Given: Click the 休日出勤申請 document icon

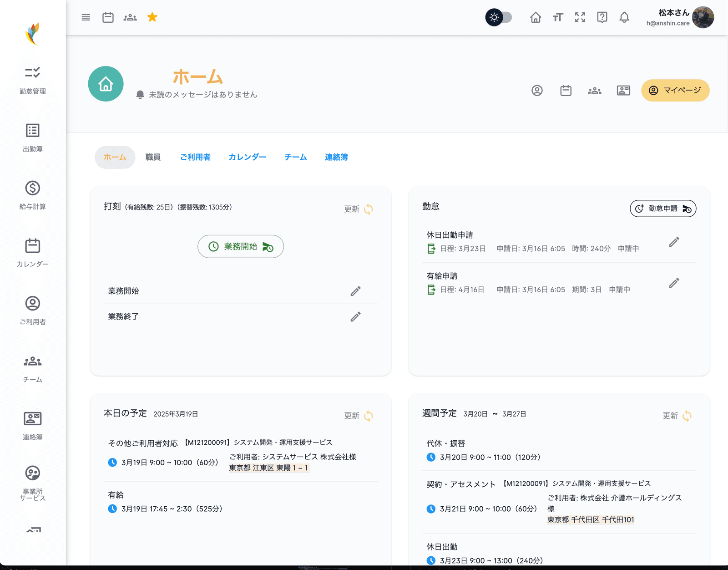Looking at the screenshot, I should (x=431, y=249).
